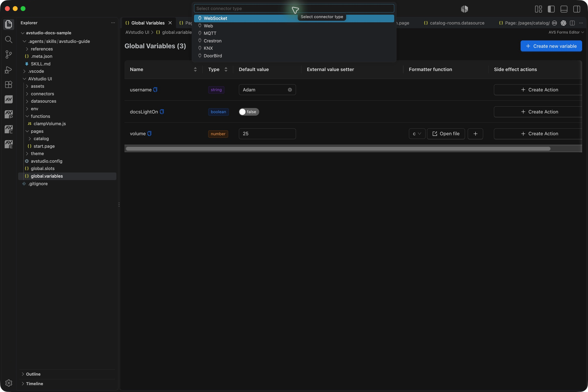This screenshot has width=588, height=392.
Task: Open file for volume formatter
Action: pyautogui.click(x=446, y=134)
